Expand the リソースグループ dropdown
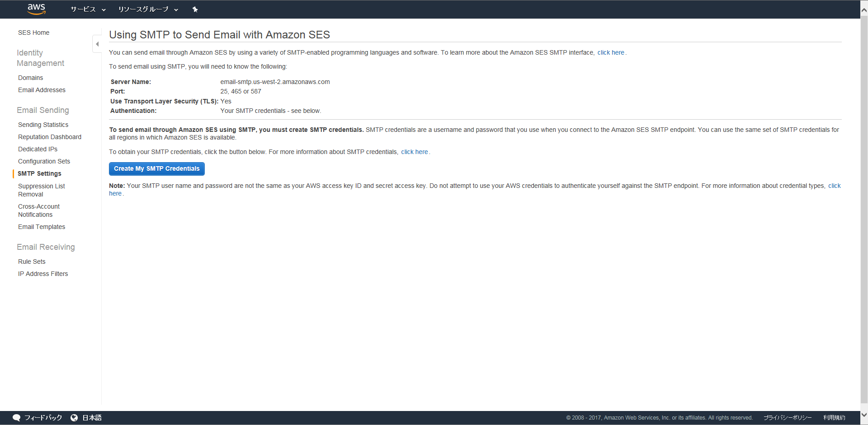The height and width of the screenshot is (425, 868). (x=148, y=9)
